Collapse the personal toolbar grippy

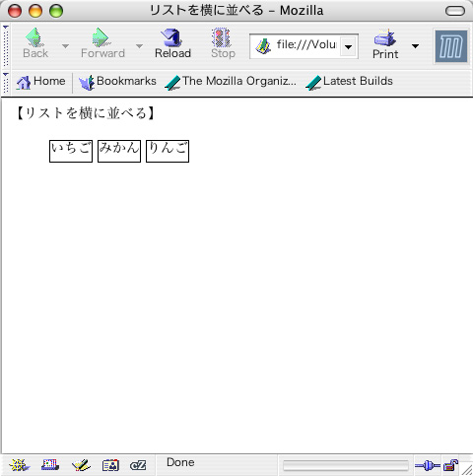[x=6, y=83]
